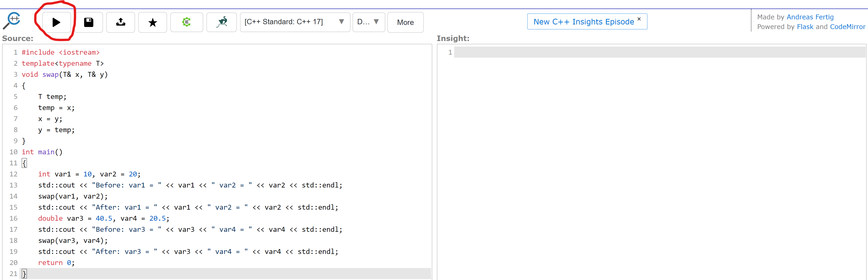Place cursor on the 'return 0;' line
Viewport: 868px width, 280px height.
(x=56, y=262)
